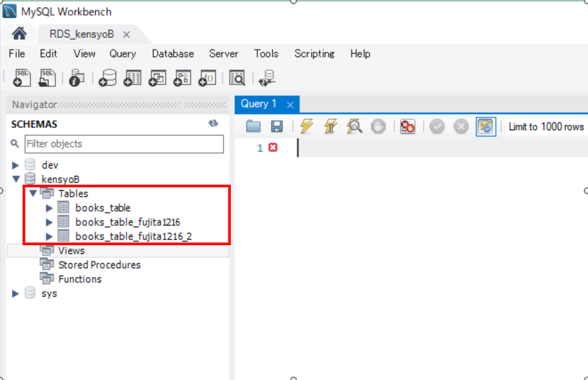Open the Edit menu
The height and width of the screenshot is (380, 588).
(x=49, y=53)
